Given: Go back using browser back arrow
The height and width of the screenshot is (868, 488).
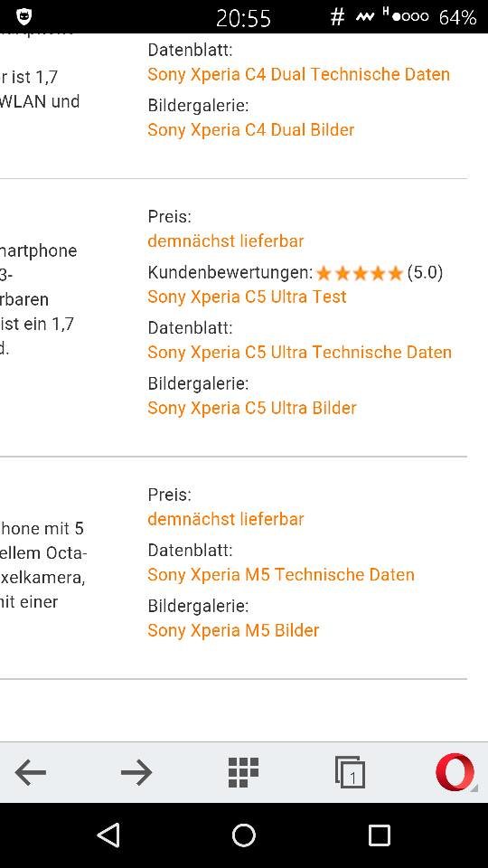Looking at the screenshot, I should point(31,772).
